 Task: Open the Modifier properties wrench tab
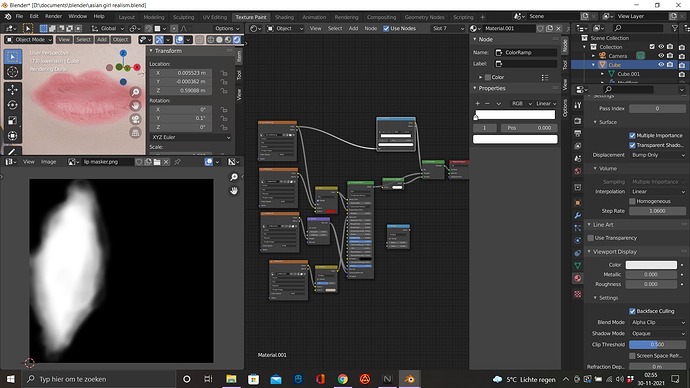tap(577, 215)
